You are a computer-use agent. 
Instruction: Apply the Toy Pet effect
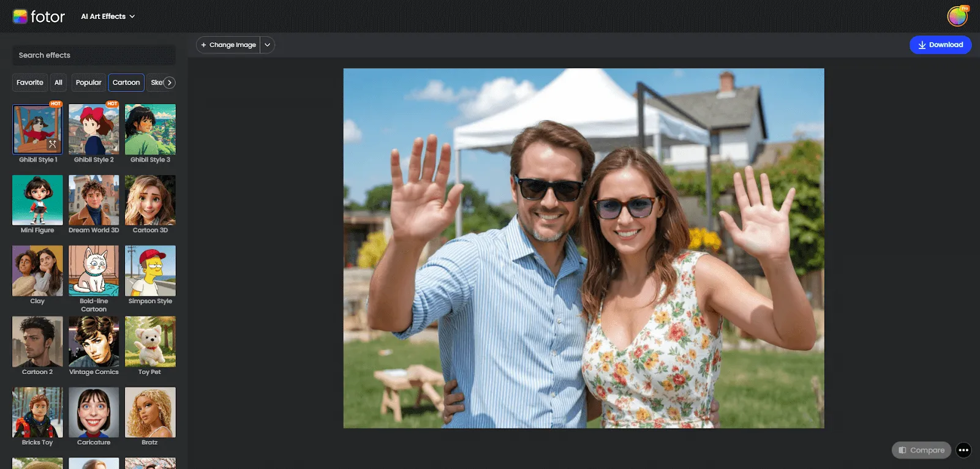pos(150,342)
